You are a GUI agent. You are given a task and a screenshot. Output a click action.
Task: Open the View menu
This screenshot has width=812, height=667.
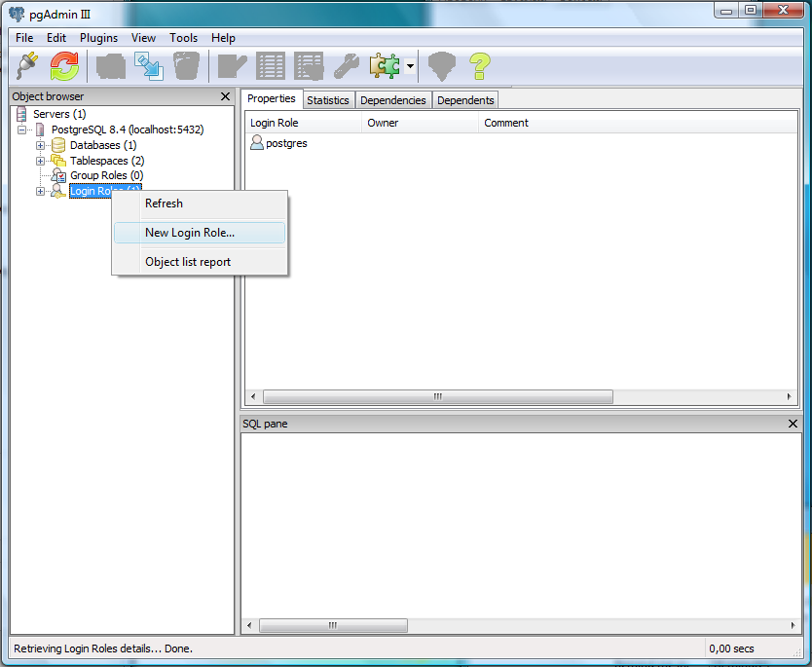143,38
